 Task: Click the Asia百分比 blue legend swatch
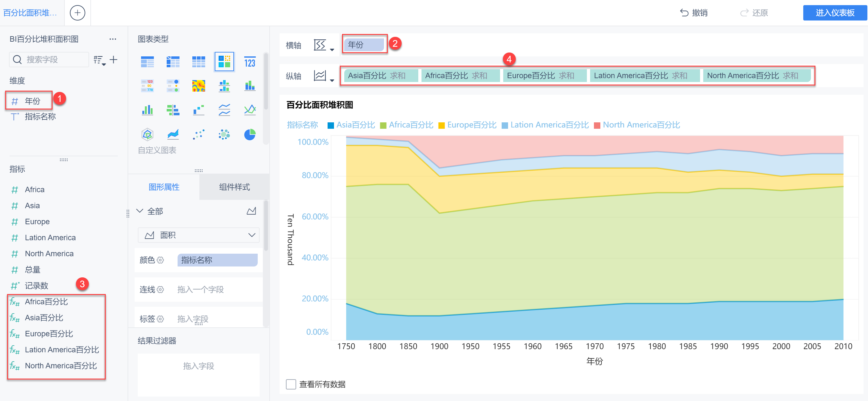coord(330,125)
